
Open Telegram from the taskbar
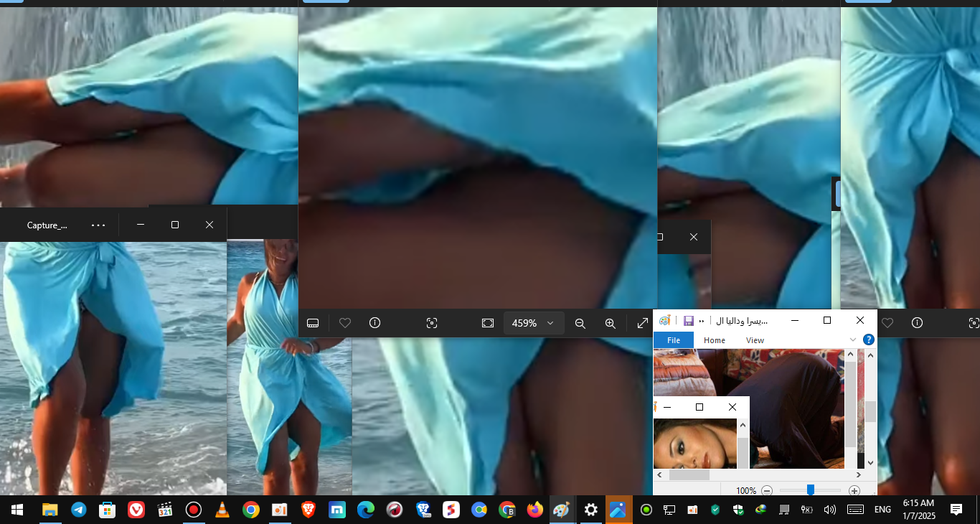[x=78, y=510]
